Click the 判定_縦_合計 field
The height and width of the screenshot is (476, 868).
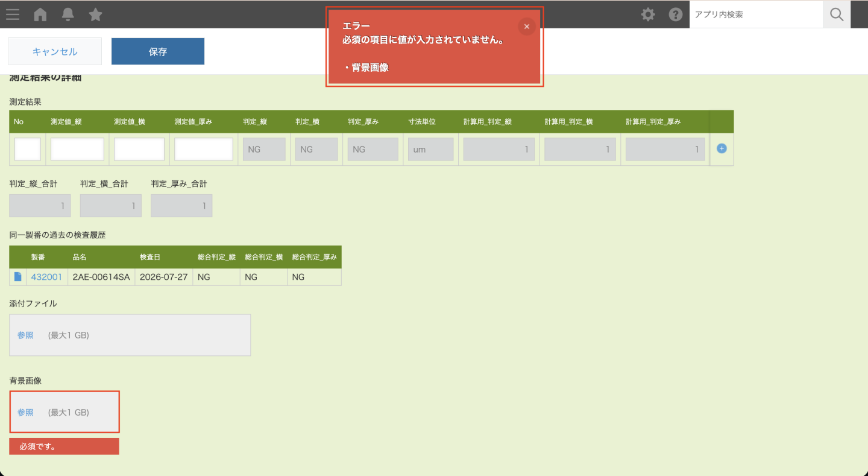[40, 206]
